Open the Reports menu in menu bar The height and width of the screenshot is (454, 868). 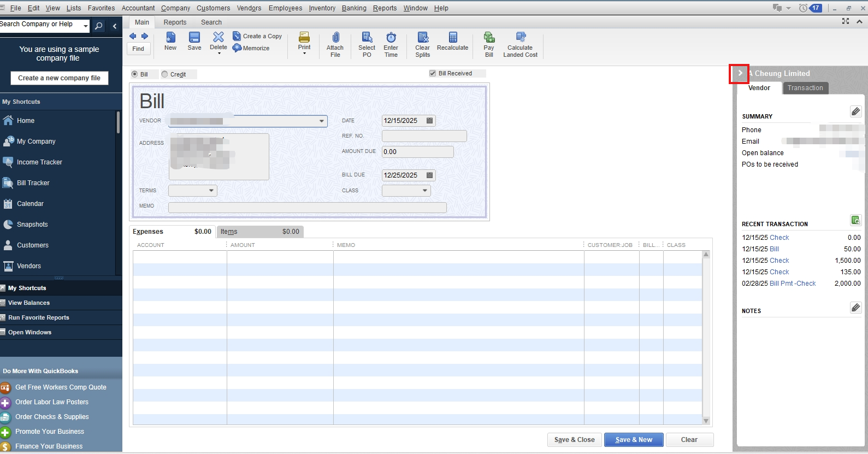click(x=385, y=8)
